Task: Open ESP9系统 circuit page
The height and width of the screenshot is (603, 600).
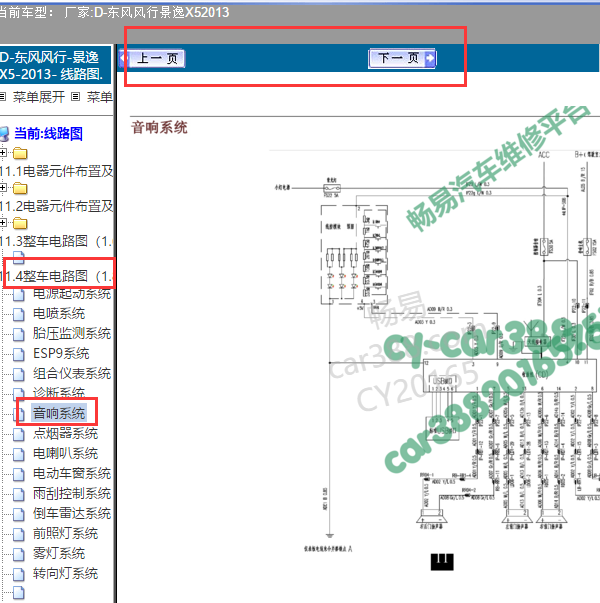Action: click(x=61, y=353)
